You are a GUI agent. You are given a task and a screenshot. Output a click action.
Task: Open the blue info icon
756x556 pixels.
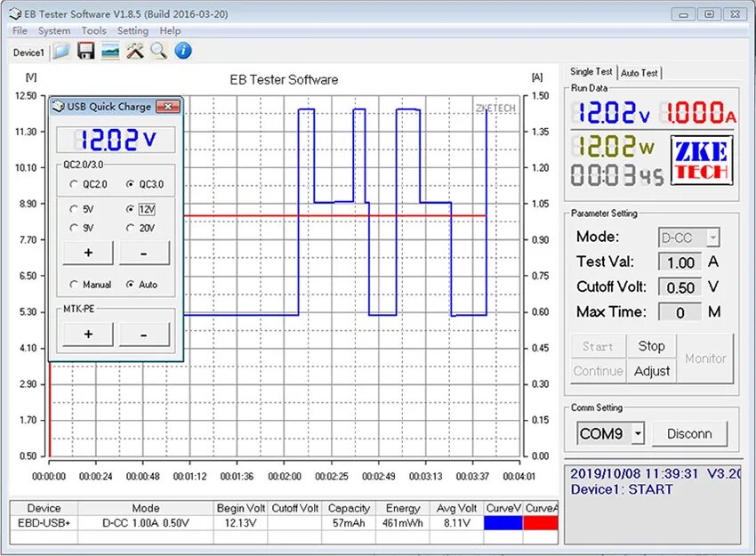tap(182, 51)
